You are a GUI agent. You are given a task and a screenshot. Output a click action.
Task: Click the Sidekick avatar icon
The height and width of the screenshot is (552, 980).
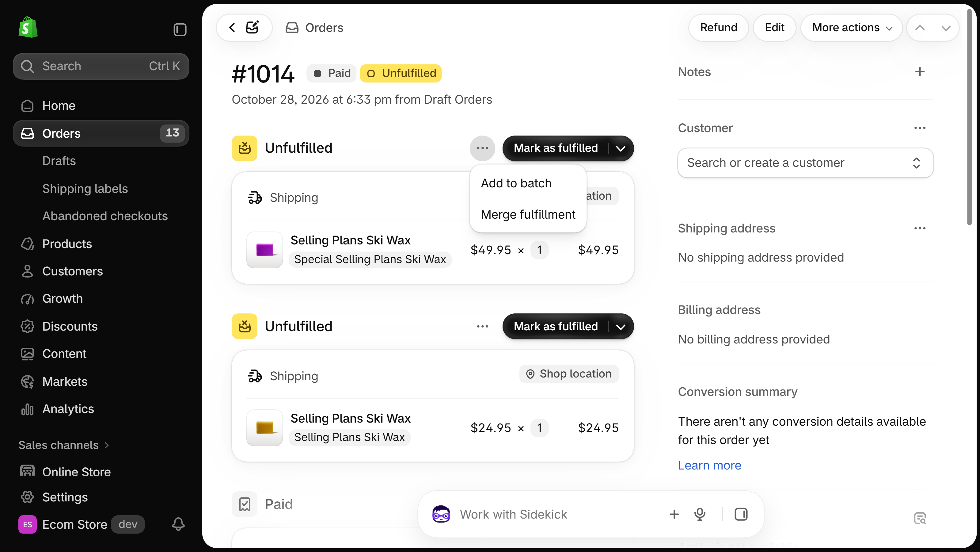[441, 514]
